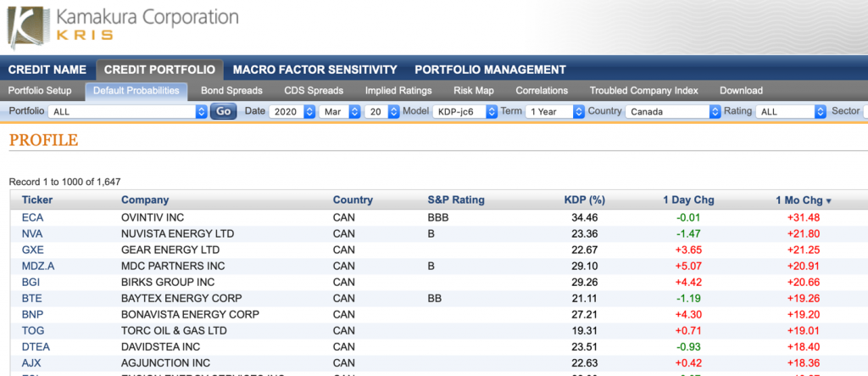Expand the Portfolio ALL dropdown

127,111
